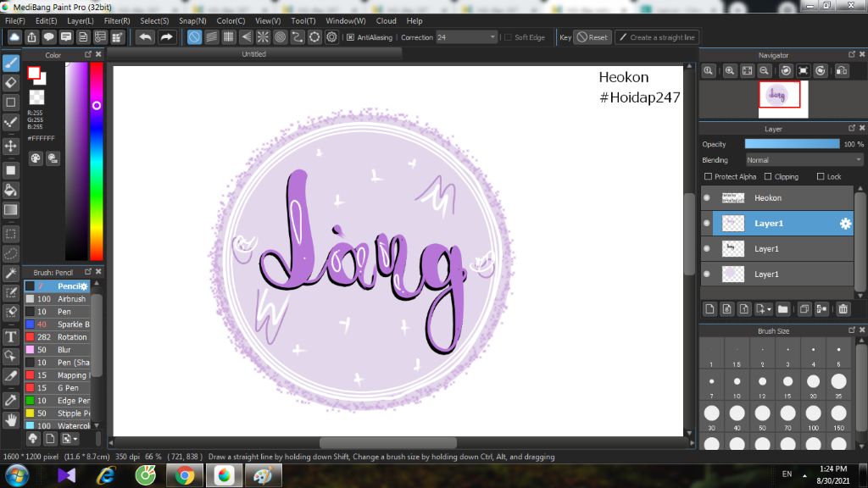Screen dimensions: 868x488
Task: Select the Text tool
Action: point(11,336)
